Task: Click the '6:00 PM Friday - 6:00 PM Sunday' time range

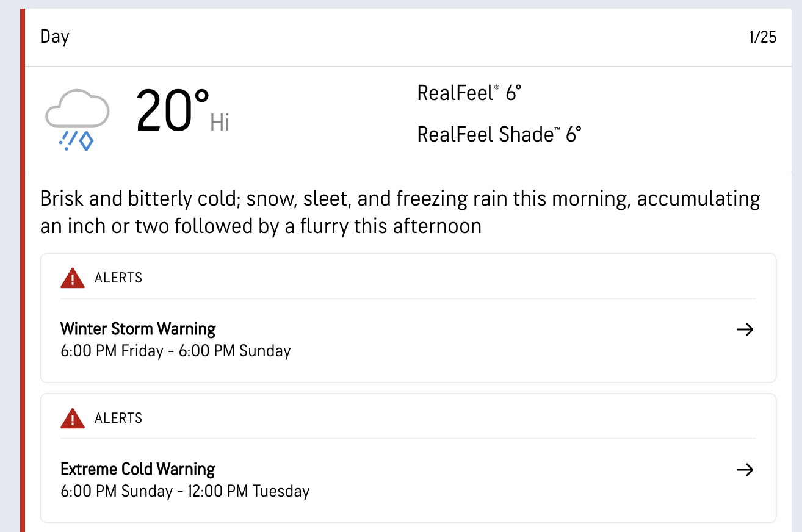Action: click(x=176, y=351)
